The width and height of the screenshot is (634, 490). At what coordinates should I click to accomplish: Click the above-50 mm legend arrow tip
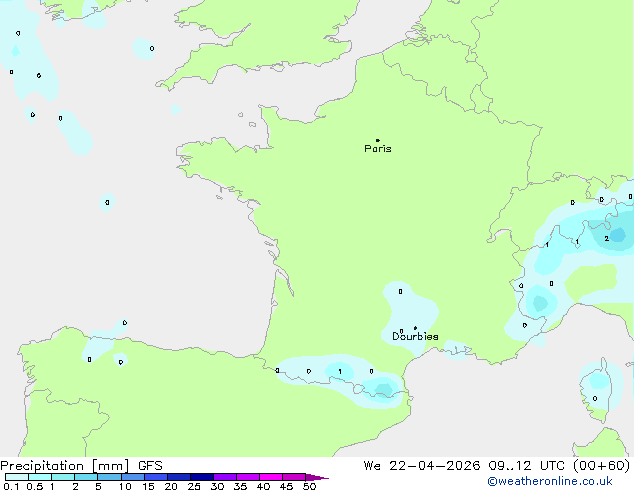pyautogui.click(x=317, y=477)
